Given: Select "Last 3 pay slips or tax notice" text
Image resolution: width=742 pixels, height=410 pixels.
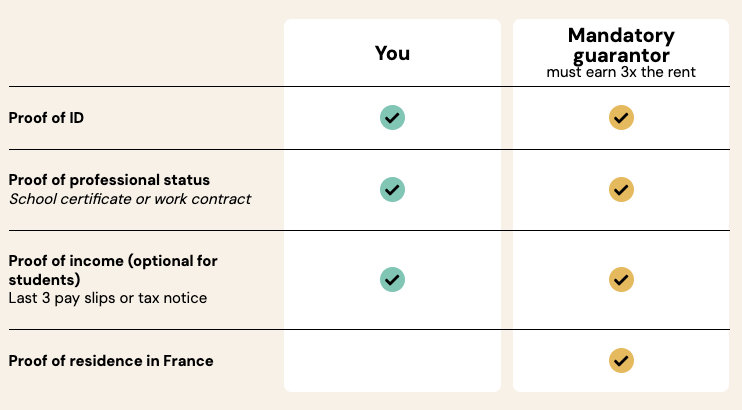Looking at the screenshot, I should (x=108, y=298).
